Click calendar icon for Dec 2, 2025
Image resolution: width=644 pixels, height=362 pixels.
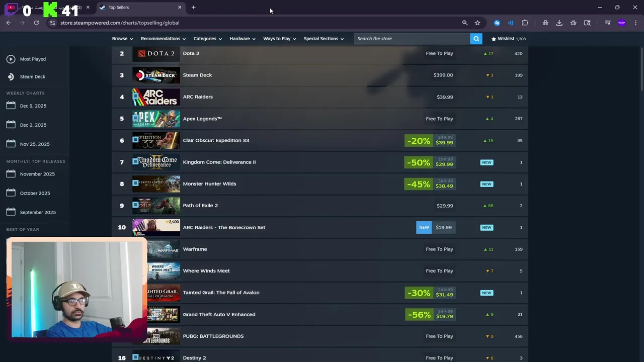[x=11, y=125]
